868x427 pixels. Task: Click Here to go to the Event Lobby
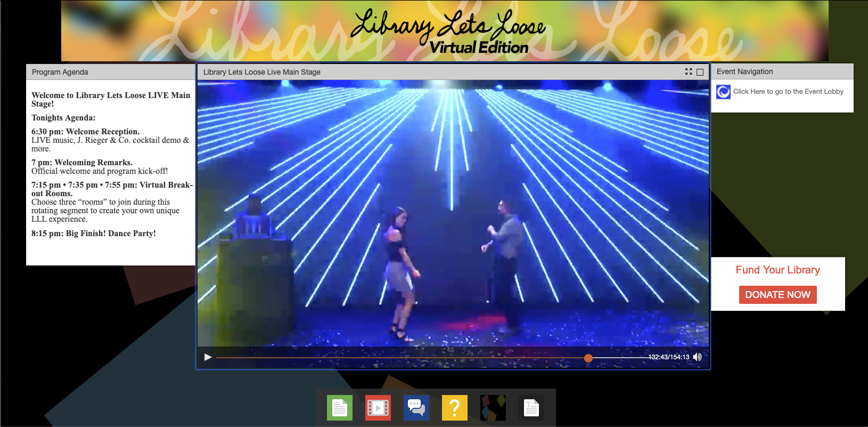pos(788,92)
